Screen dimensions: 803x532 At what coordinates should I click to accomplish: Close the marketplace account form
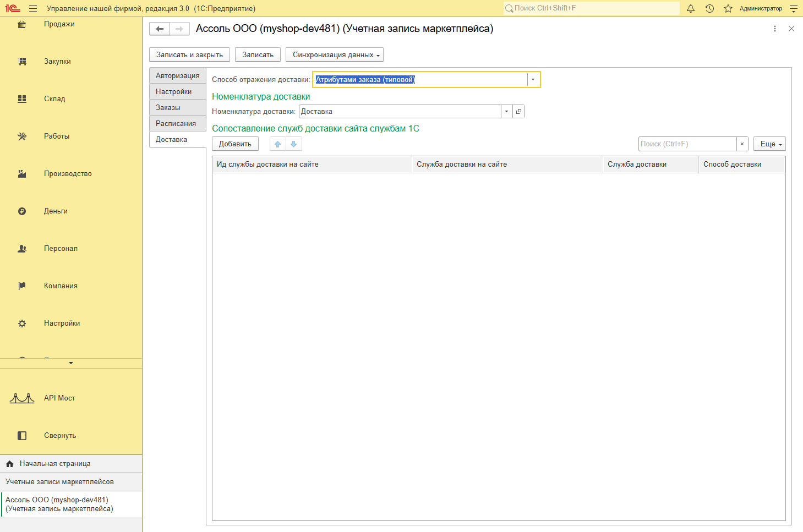click(791, 29)
